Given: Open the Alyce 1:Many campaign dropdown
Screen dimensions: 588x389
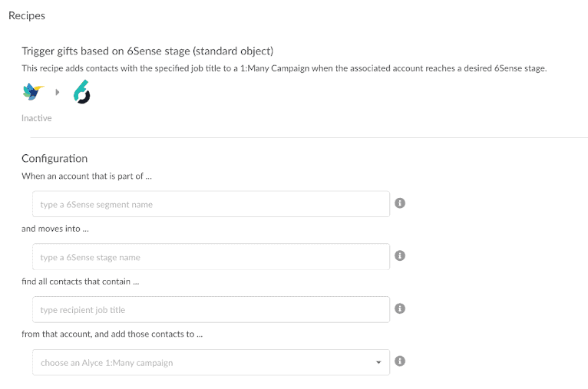Looking at the screenshot, I should (x=210, y=362).
